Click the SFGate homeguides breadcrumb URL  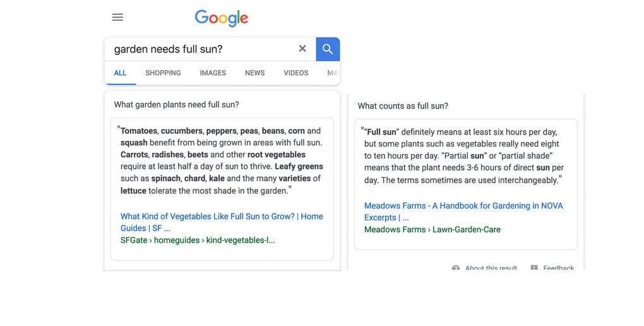point(198,240)
